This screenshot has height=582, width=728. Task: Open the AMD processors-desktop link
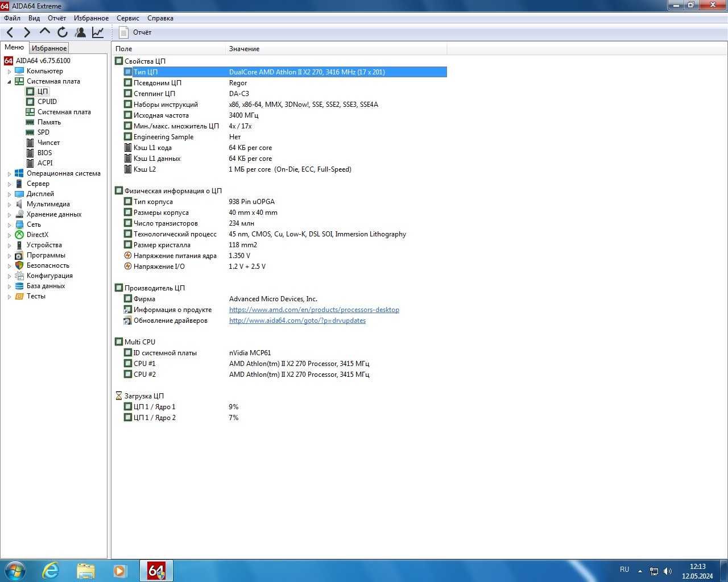pos(314,310)
